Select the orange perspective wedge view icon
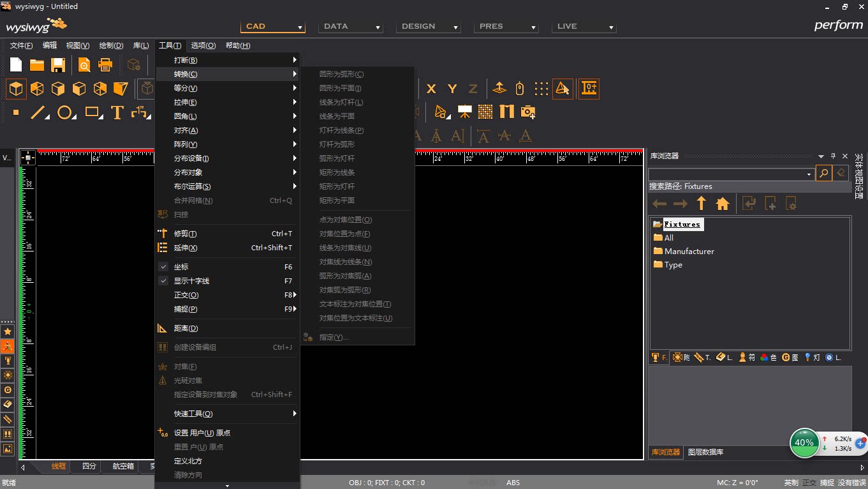 (121, 89)
